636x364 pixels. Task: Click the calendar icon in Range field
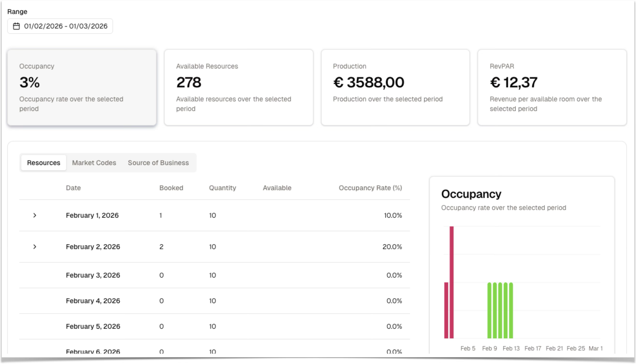click(x=16, y=26)
